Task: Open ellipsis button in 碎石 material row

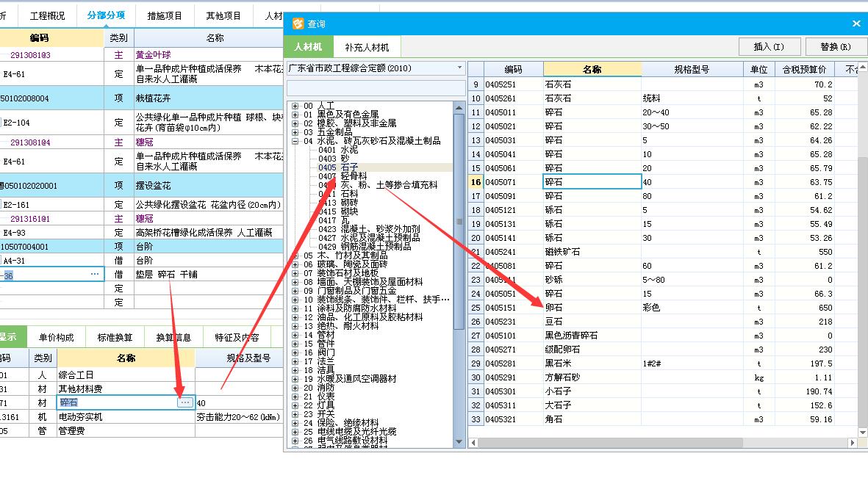Action: (x=185, y=402)
